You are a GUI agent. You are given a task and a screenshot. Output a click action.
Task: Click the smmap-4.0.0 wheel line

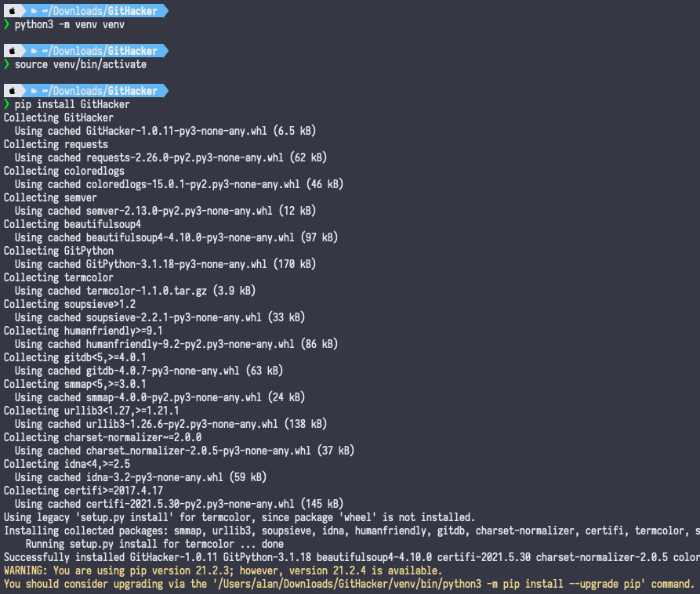pyautogui.click(x=159, y=397)
